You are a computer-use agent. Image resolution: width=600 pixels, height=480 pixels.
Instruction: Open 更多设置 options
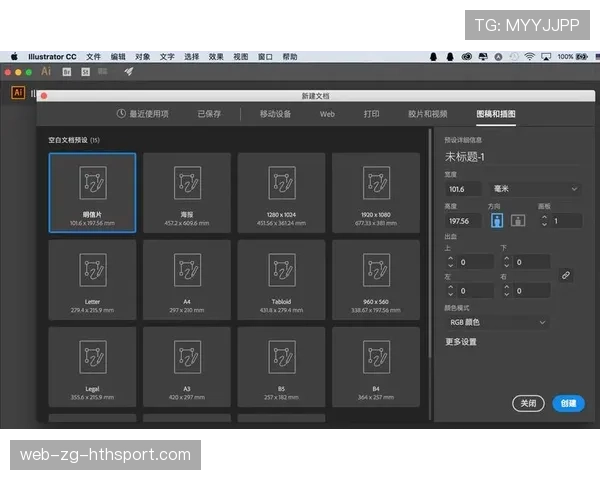pyautogui.click(x=461, y=341)
